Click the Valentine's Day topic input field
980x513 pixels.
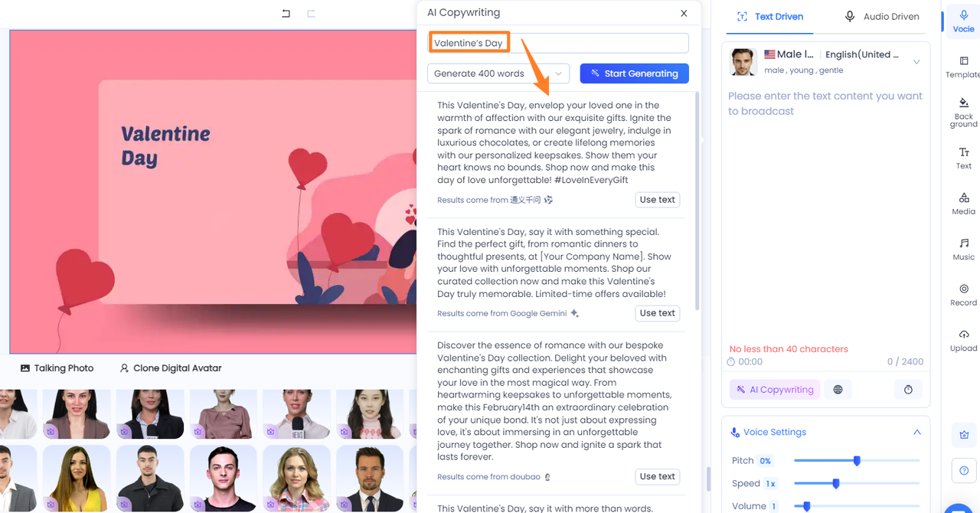557,43
